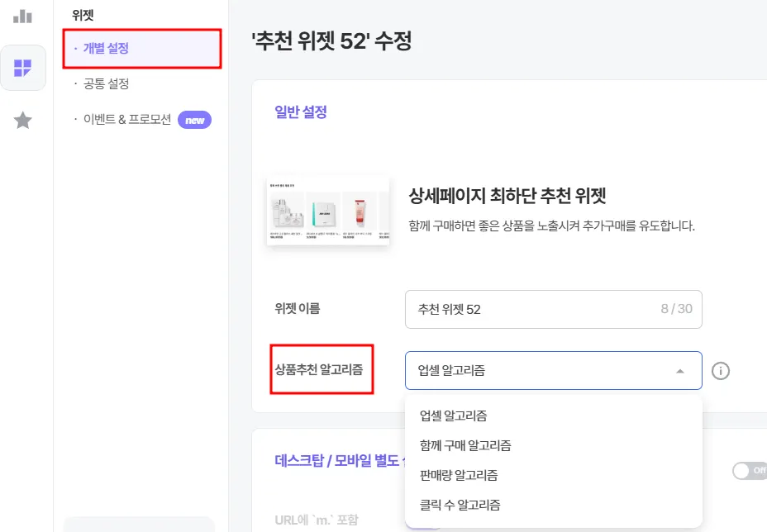Choose the 함께 구매 알고리즘 option
767x532 pixels.
point(465,445)
